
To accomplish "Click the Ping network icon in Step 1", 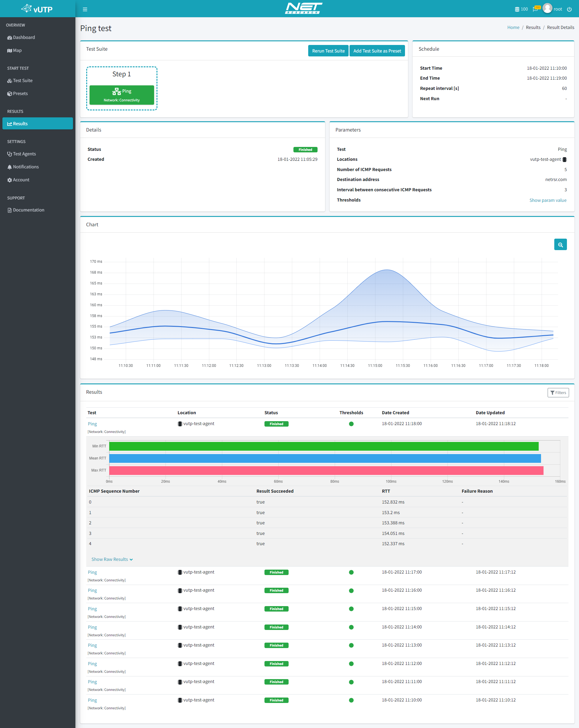I will click(116, 91).
